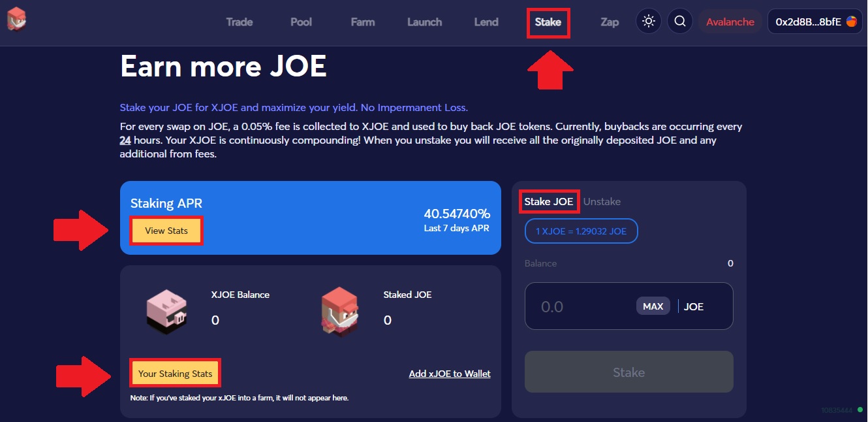
Task: Click the Staked JOE character icon
Action: coord(340,312)
